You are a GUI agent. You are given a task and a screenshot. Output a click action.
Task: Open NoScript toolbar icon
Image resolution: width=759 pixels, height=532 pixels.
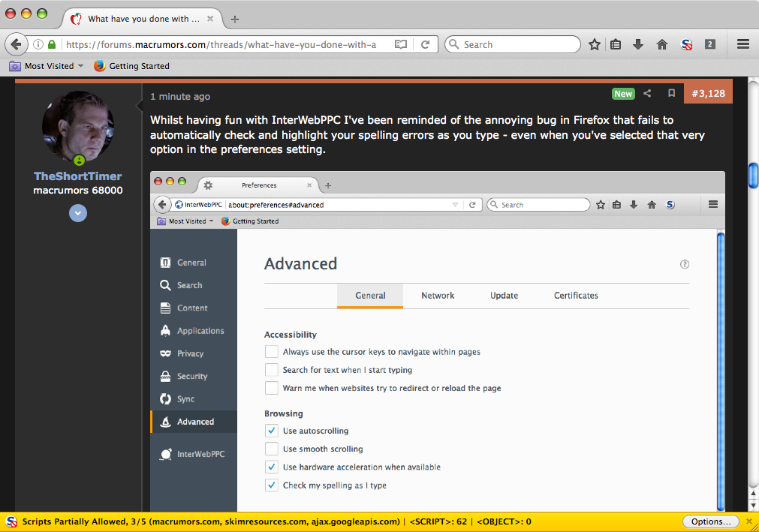coord(686,44)
